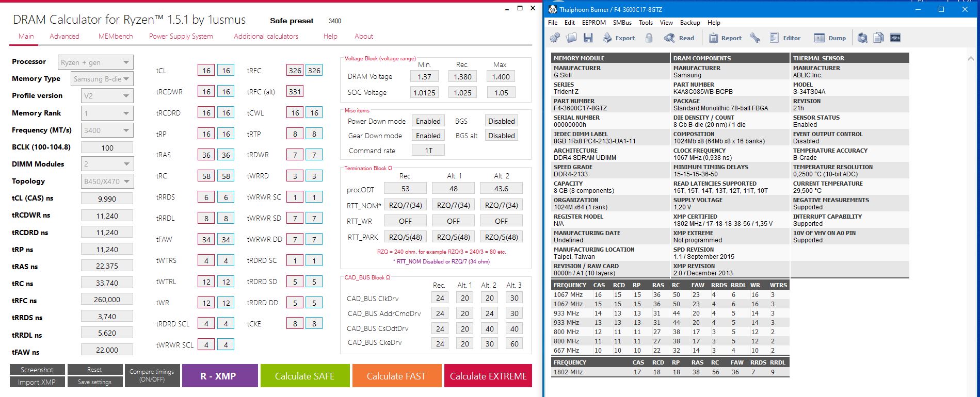This screenshot has width=980, height=397.
Task: Click the Save settings button
Action: [x=94, y=382]
